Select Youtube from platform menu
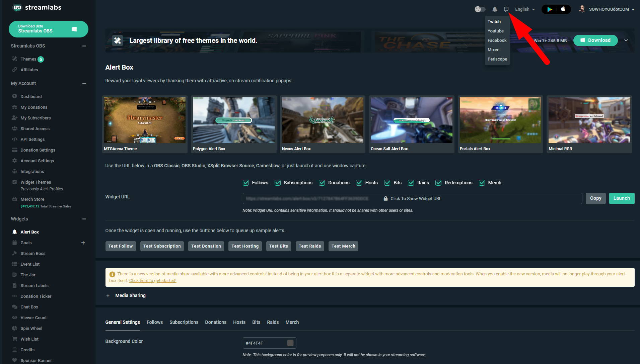This screenshot has width=640, height=364. pos(496,31)
